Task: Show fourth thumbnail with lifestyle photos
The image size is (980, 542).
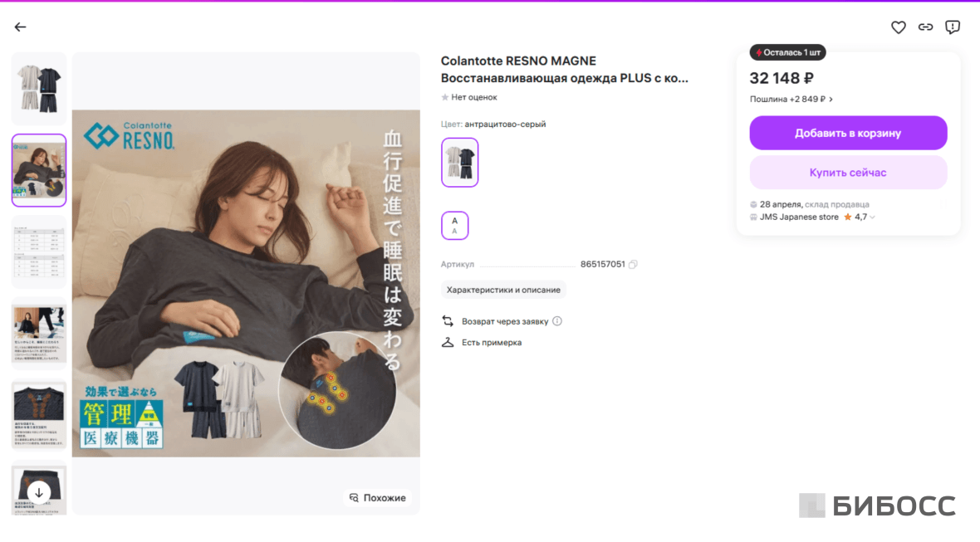Action: coord(39,334)
